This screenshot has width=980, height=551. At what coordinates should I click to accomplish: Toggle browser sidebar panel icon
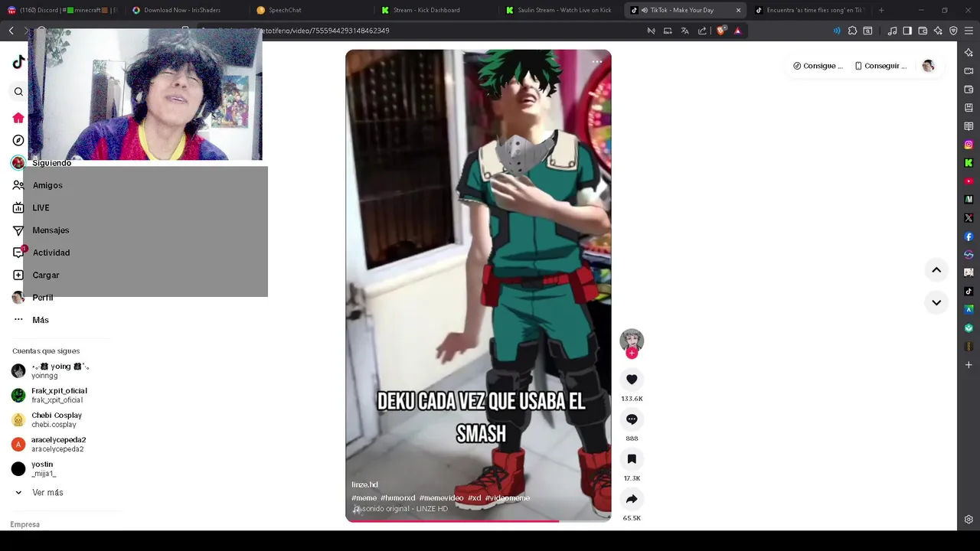907,31
